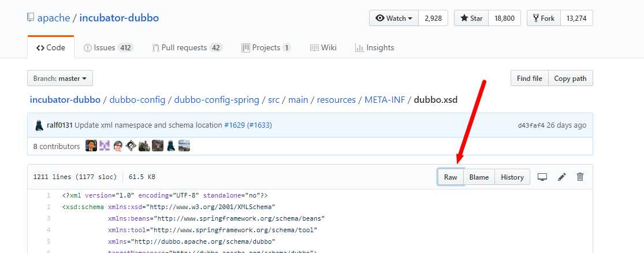This screenshot has height=253, width=644.
Task: Open the Watch dropdown button
Action: pos(394,18)
